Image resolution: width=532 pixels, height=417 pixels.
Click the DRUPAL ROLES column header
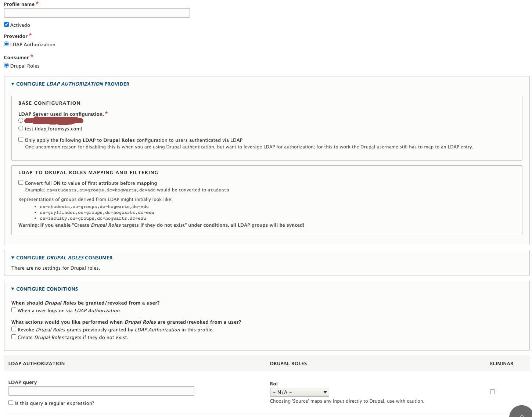point(288,363)
